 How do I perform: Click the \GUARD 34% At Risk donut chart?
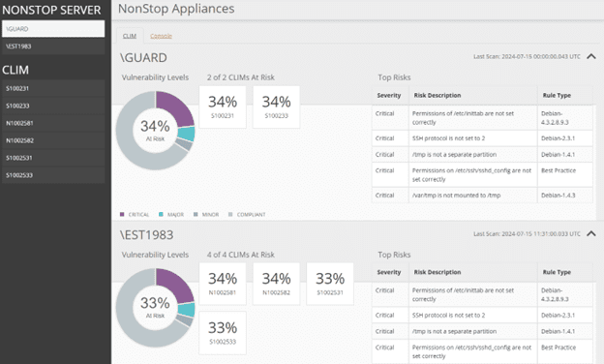pos(155,131)
